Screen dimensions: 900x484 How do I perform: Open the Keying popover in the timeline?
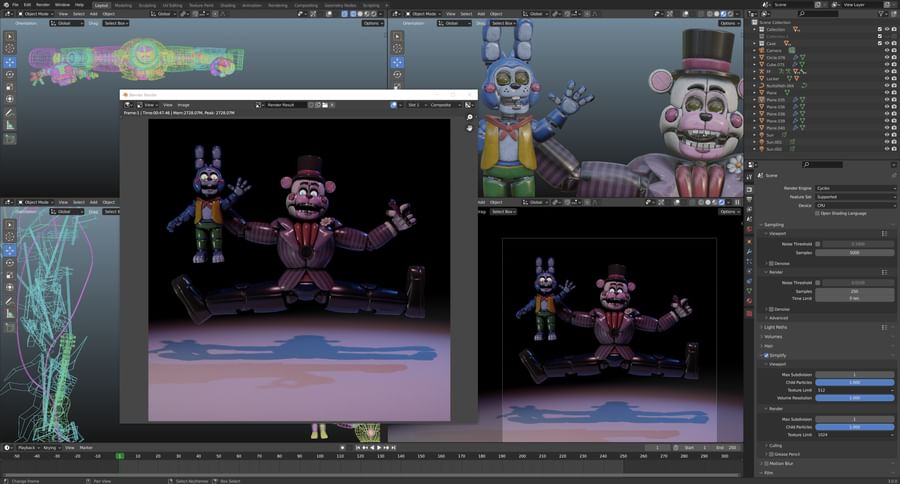pos(51,447)
